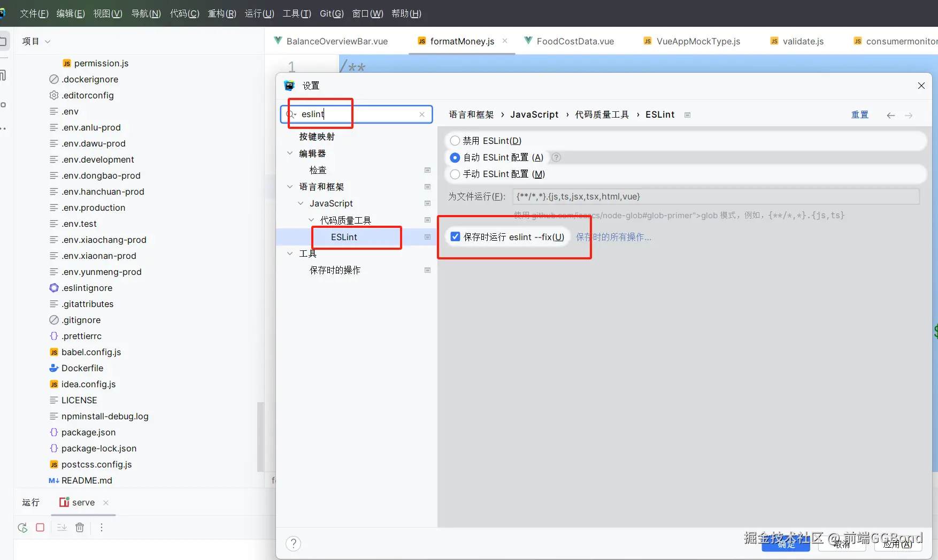Edit the 为文件运行 file pattern field
The image size is (938, 560).
click(716, 196)
